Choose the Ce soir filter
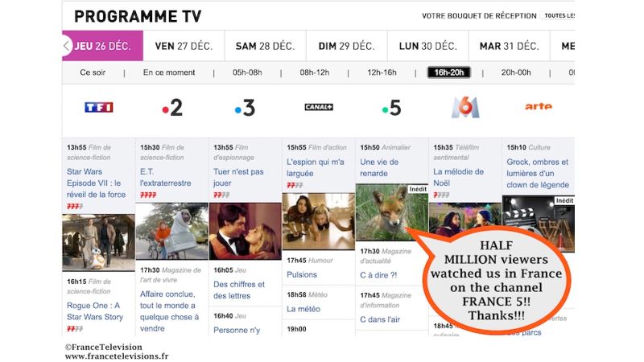Screen dimensions: 644x362 (93, 72)
